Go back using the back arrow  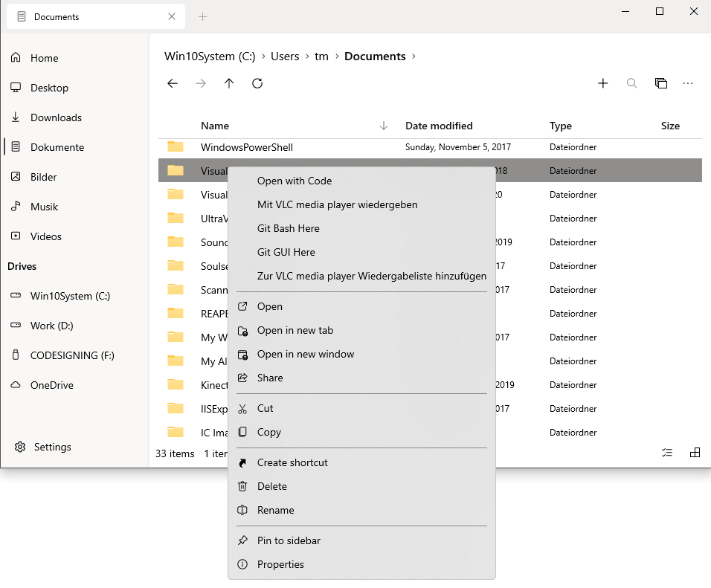coord(173,83)
